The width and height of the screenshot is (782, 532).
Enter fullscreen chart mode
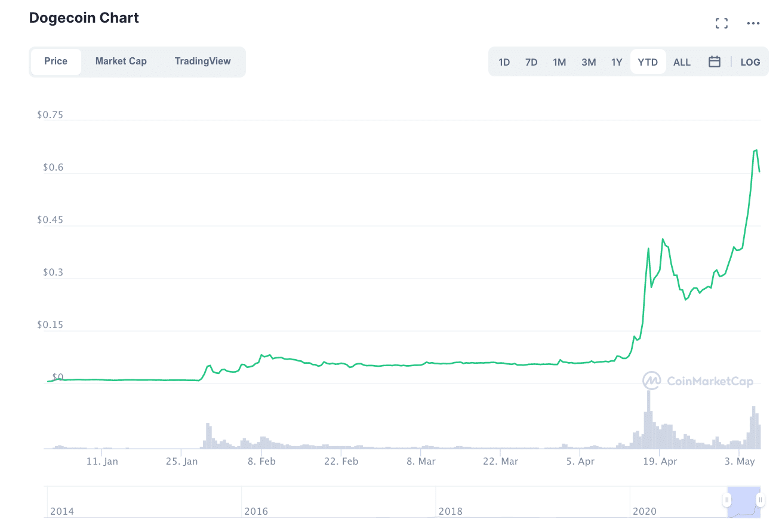point(722,23)
